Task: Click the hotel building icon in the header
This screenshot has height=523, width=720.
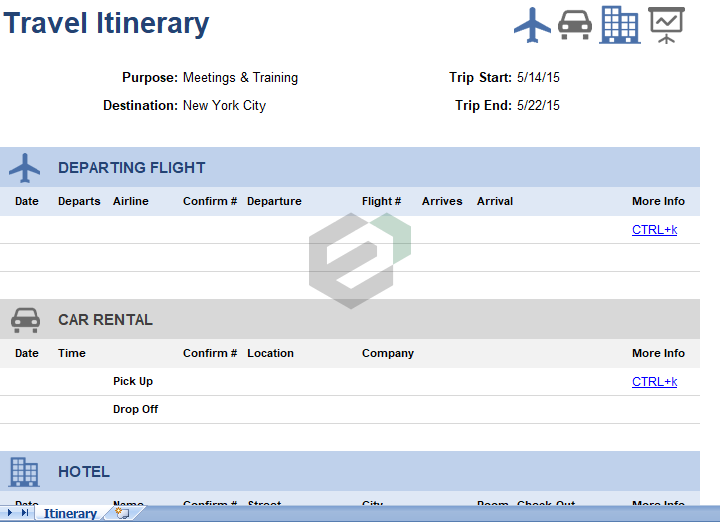Action: click(x=619, y=25)
